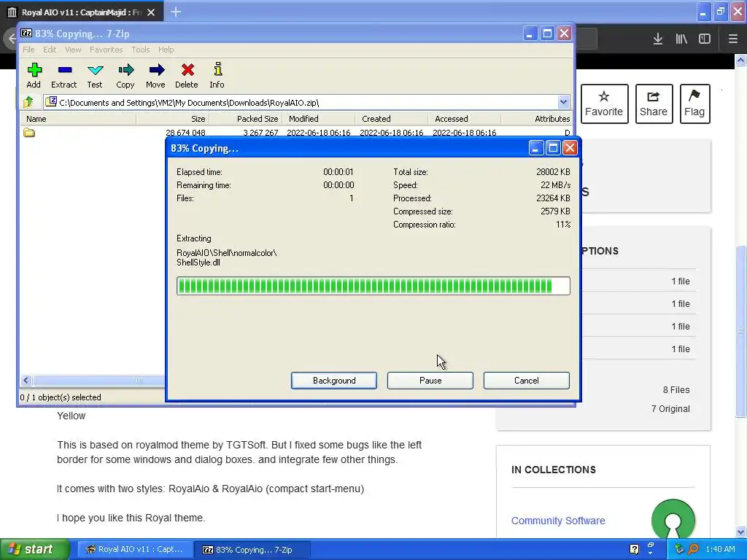Open the browser hamburger menu

[732, 39]
